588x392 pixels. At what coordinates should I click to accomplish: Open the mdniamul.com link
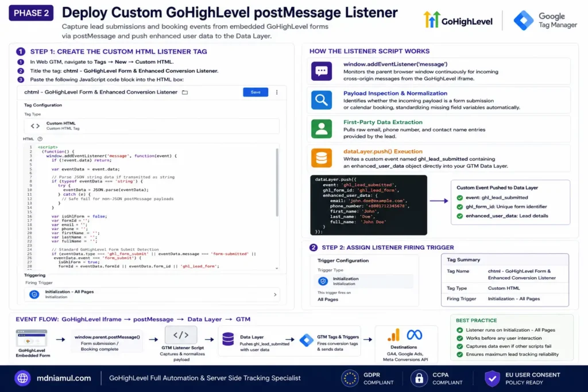pyautogui.click(x=64, y=378)
